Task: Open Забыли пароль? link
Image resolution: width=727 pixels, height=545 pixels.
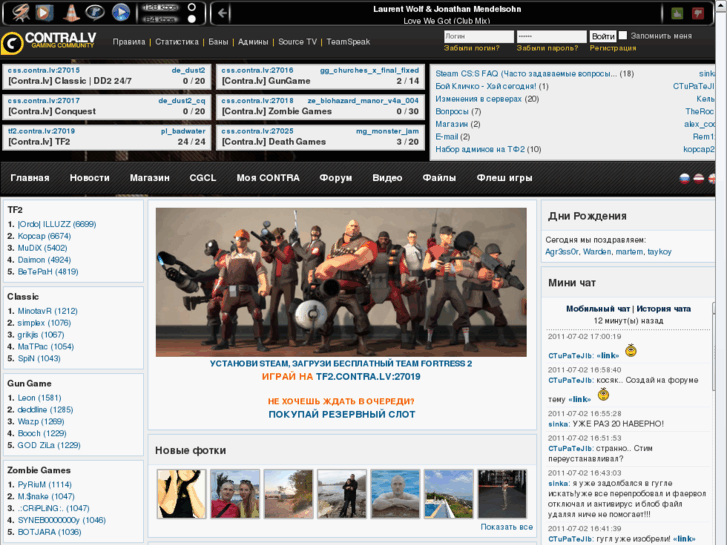Action: (x=548, y=48)
